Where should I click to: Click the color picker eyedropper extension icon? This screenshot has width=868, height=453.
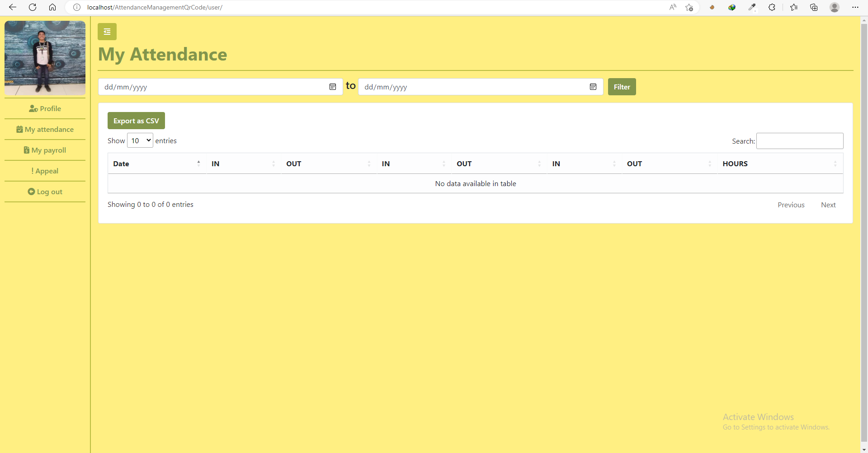pos(752,7)
